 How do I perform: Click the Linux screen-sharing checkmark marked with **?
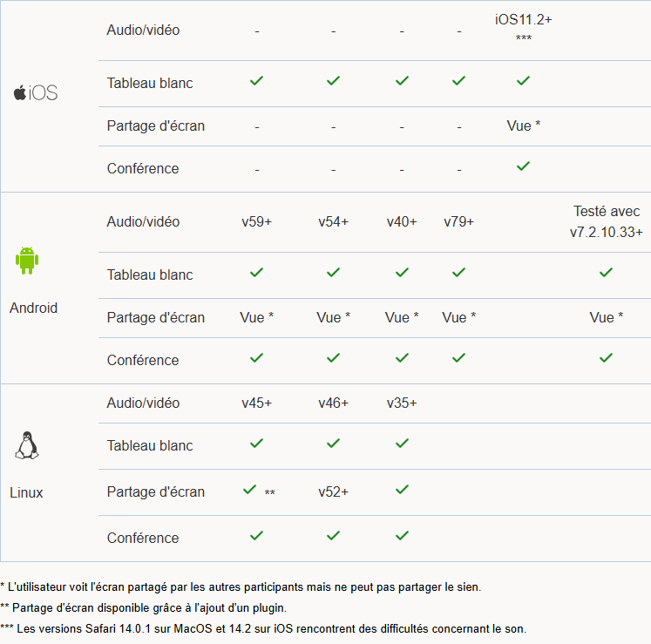coord(250,490)
